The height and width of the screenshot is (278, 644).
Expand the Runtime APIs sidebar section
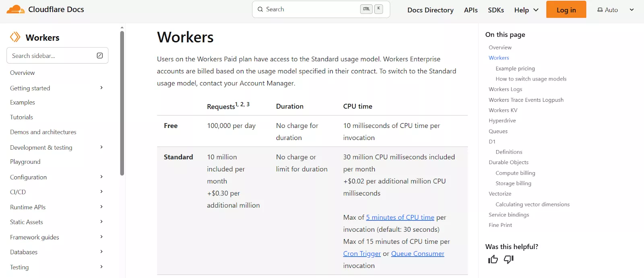click(x=101, y=207)
